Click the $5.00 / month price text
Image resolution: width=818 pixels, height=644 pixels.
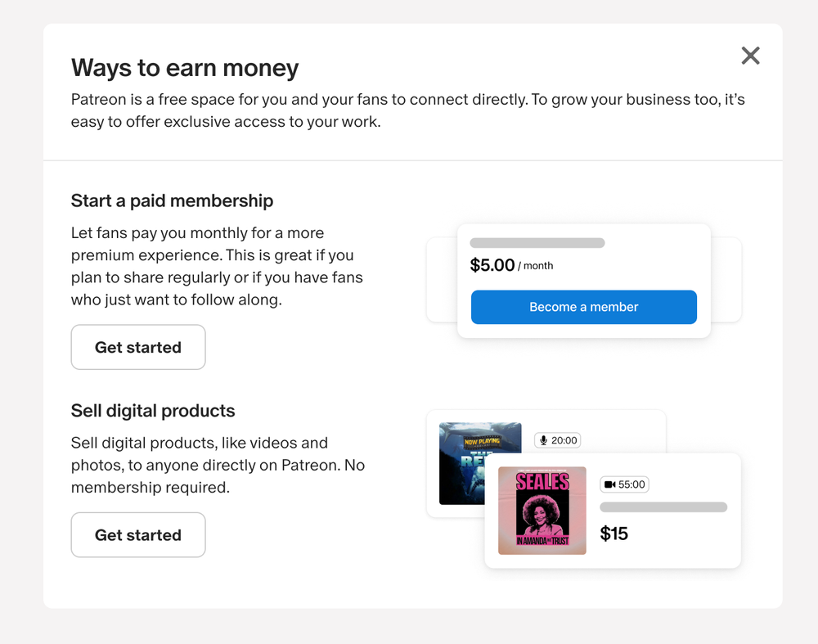pyautogui.click(x=511, y=265)
